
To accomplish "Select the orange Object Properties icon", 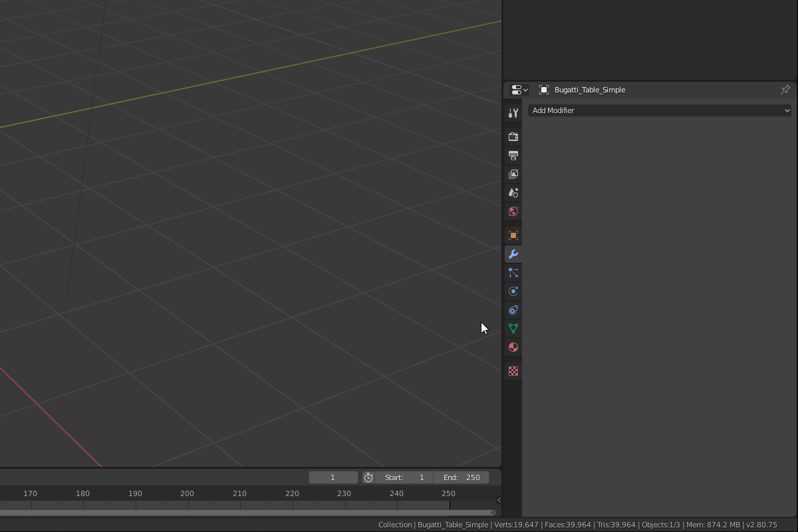I will click(x=513, y=235).
